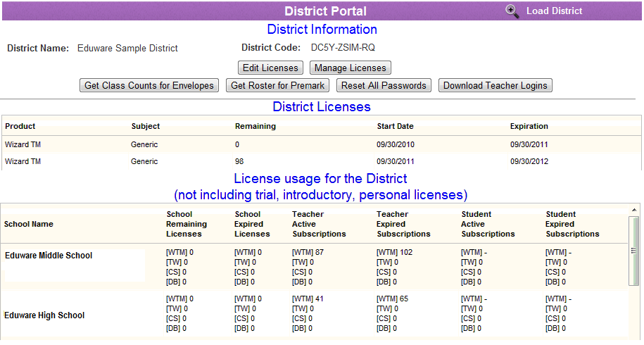Select the Remaining value 98
Screen dimensions: 644x345
(x=239, y=161)
